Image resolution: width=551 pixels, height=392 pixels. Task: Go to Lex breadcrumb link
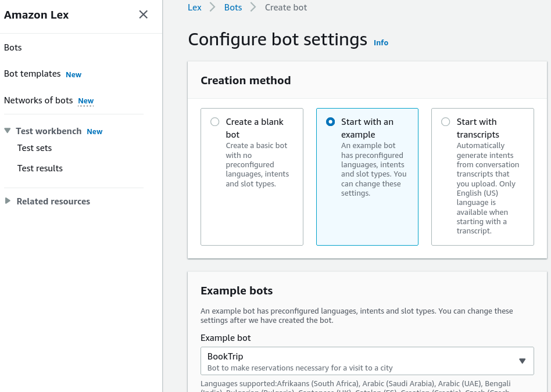[x=194, y=8]
